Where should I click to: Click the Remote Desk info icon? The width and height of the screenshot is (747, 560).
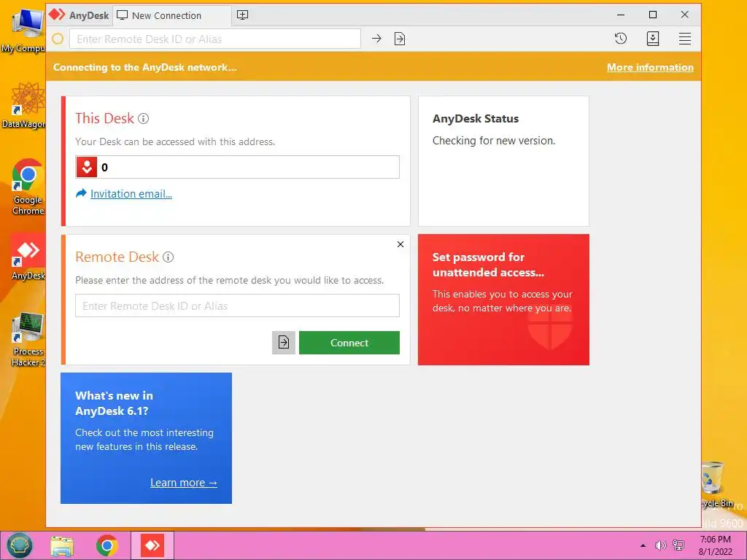(x=169, y=257)
